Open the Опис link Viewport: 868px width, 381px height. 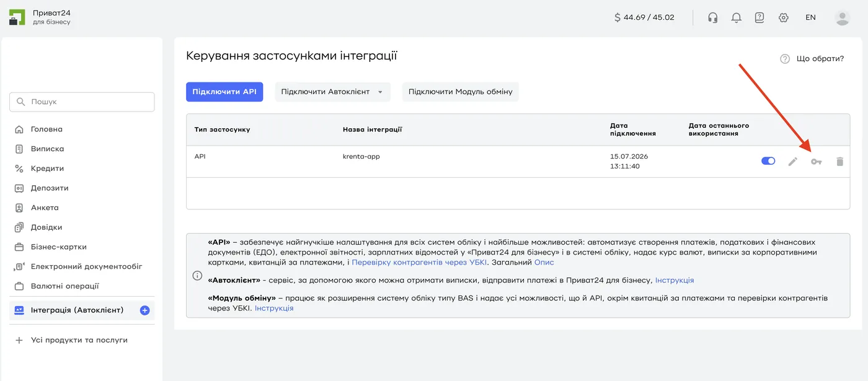pyautogui.click(x=544, y=263)
